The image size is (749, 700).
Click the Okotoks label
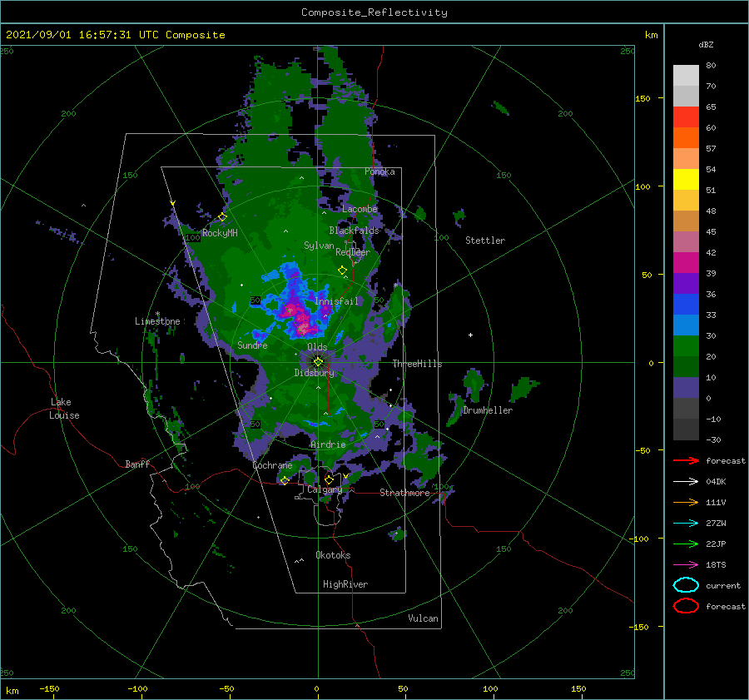pyautogui.click(x=333, y=555)
